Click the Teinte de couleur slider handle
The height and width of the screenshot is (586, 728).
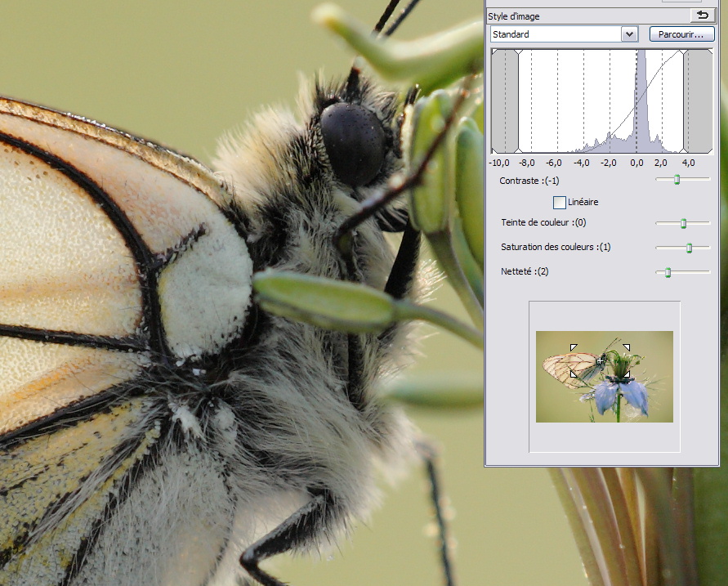coord(683,224)
